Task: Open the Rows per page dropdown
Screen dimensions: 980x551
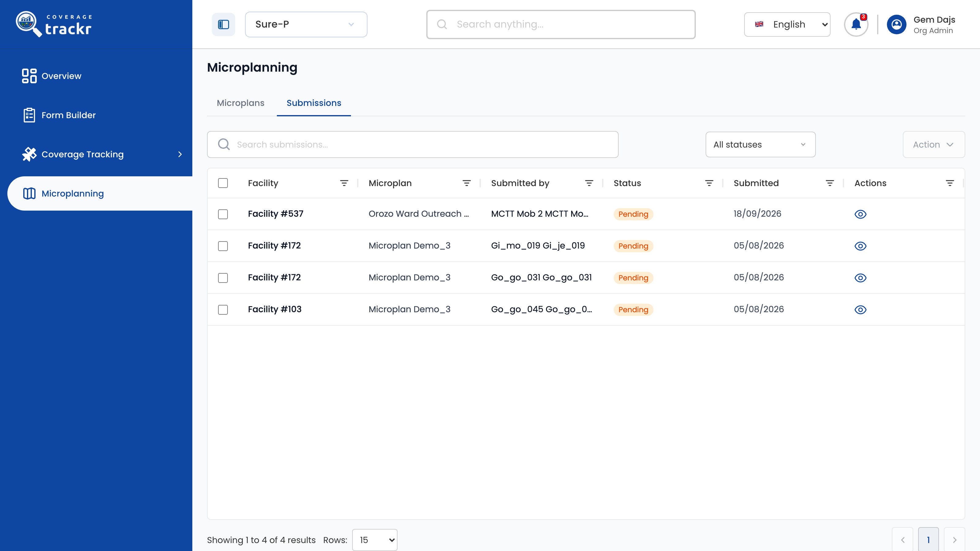Action: pyautogui.click(x=375, y=540)
